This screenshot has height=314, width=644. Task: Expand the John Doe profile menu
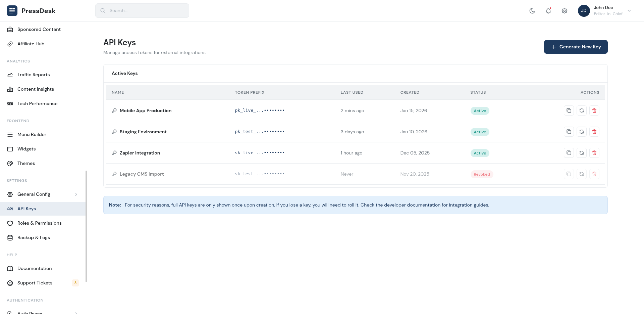pos(630,11)
